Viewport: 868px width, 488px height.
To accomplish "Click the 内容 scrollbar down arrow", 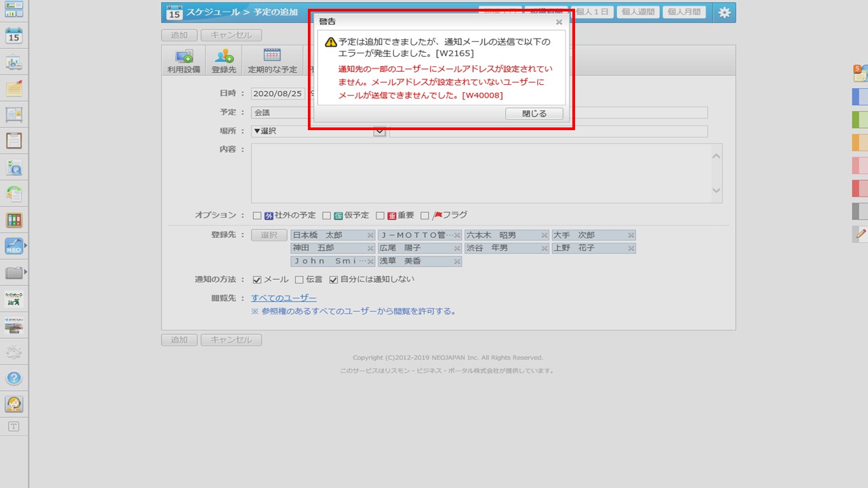I will tap(716, 190).
